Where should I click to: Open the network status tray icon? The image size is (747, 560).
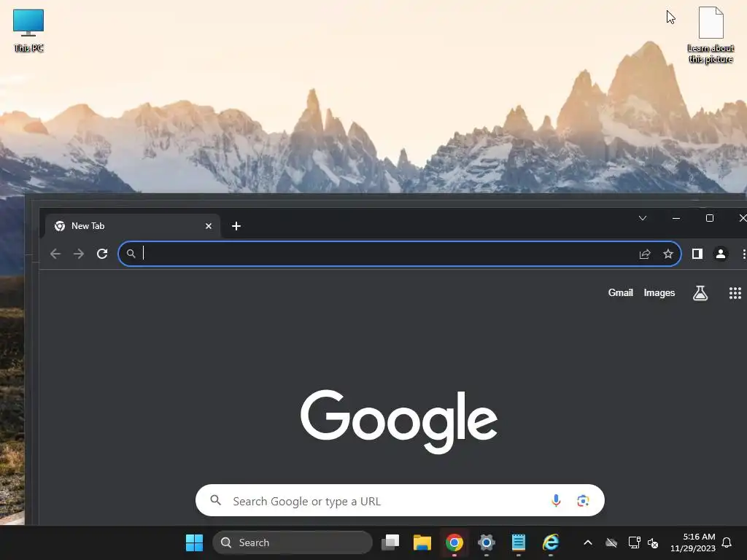tap(634, 542)
